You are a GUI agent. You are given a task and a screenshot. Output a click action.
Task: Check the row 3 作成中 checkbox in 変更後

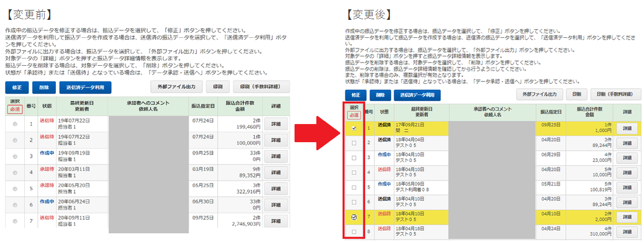(354, 158)
